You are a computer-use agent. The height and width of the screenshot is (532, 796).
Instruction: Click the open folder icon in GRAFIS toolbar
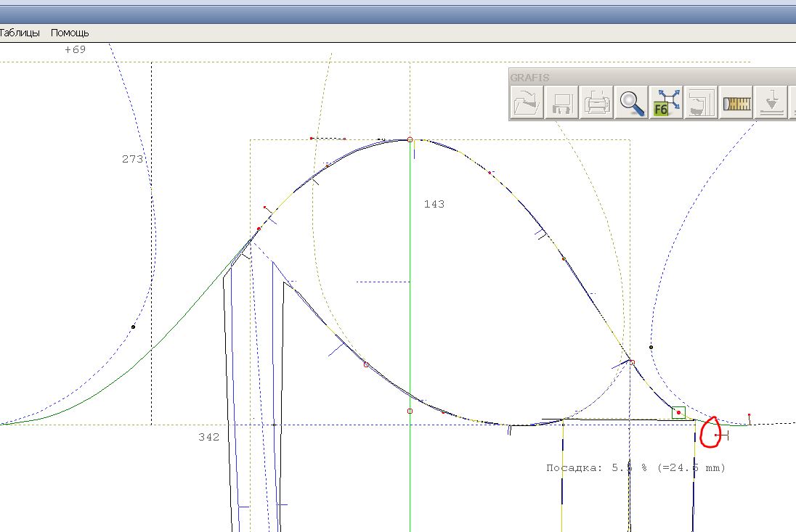coord(528,102)
